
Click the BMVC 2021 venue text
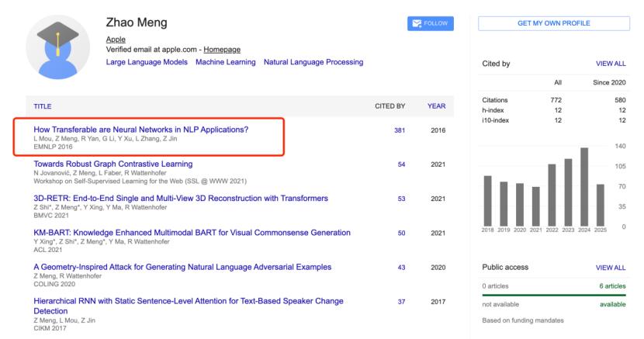click(x=51, y=216)
